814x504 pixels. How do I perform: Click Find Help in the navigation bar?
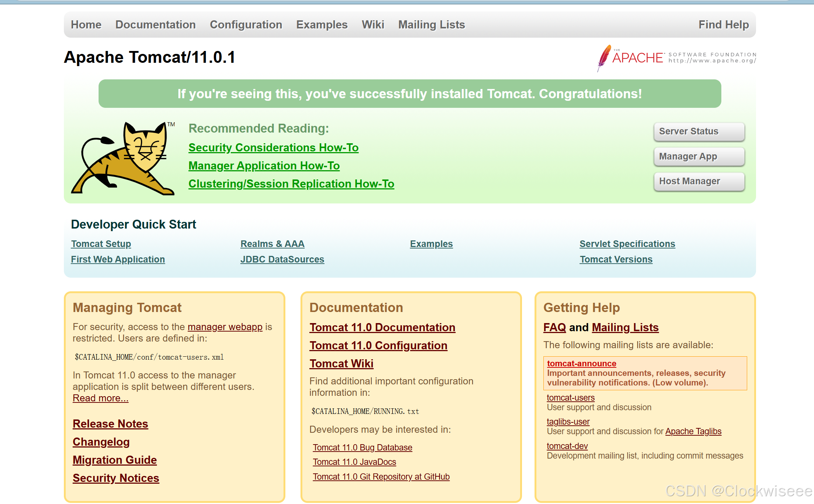724,24
